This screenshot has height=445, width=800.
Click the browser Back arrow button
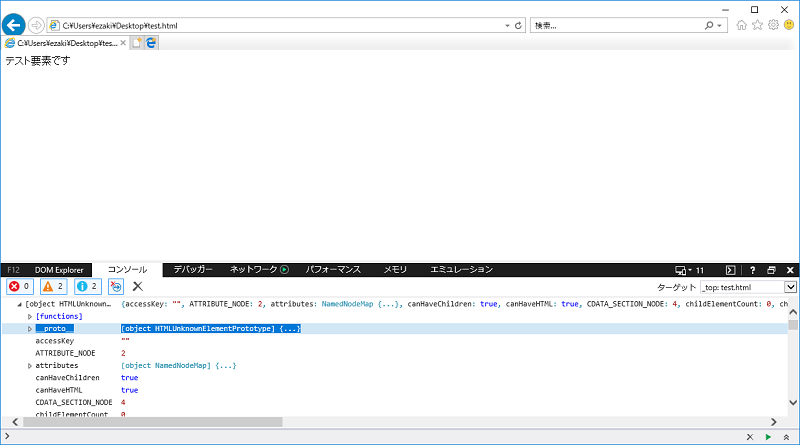[14, 24]
